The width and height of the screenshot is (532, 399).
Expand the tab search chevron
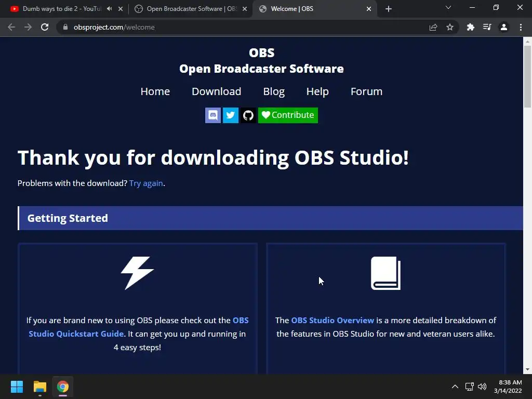(x=448, y=7)
